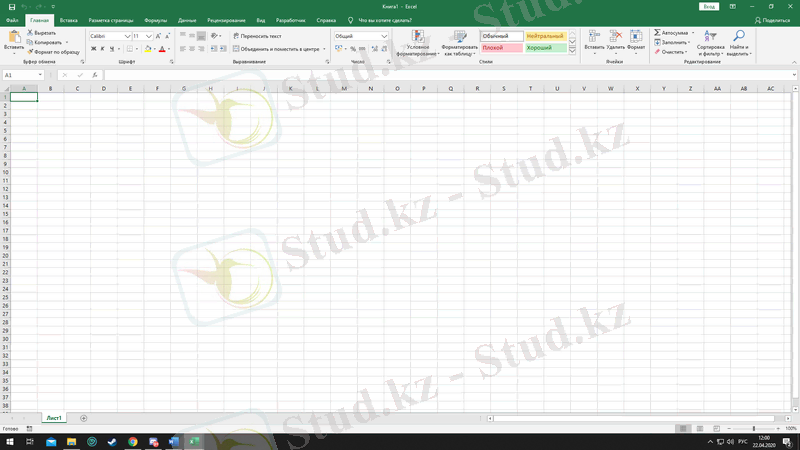This screenshot has height=450, width=800.
Task: Open Очистить clear dropdown
Action: 670,52
